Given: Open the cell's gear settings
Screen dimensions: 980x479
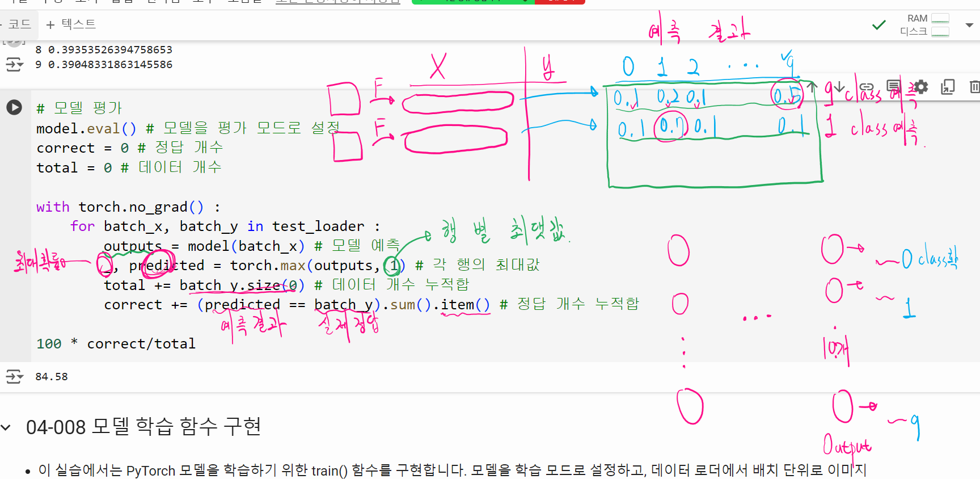Looking at the screenshot, I should (921, 87).
